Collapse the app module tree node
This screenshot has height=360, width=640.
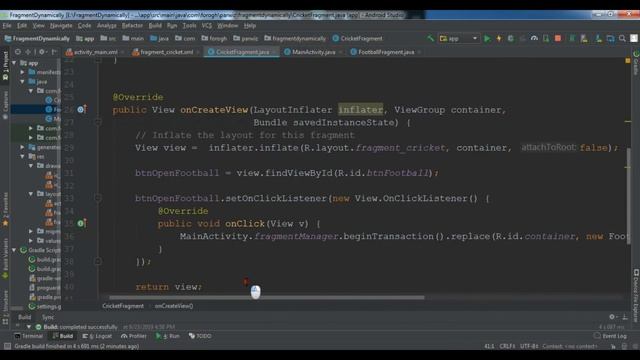tap(15, 63)
